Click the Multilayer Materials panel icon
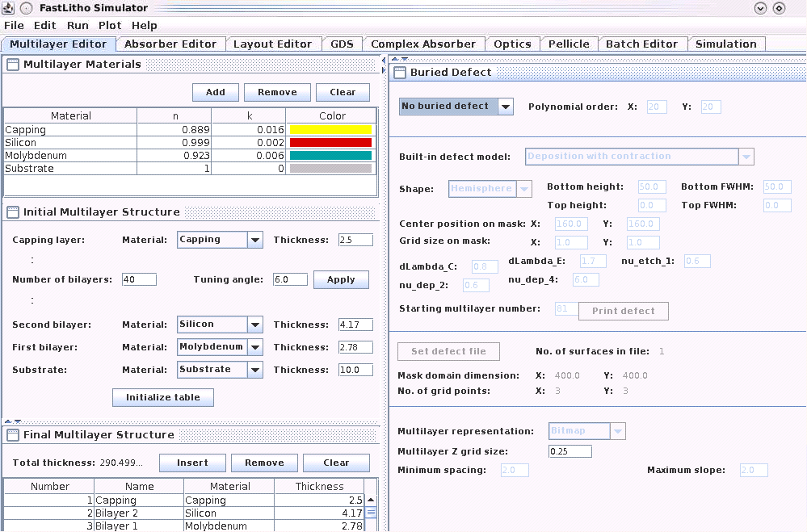The image size is (807, 532). (14, 65)
